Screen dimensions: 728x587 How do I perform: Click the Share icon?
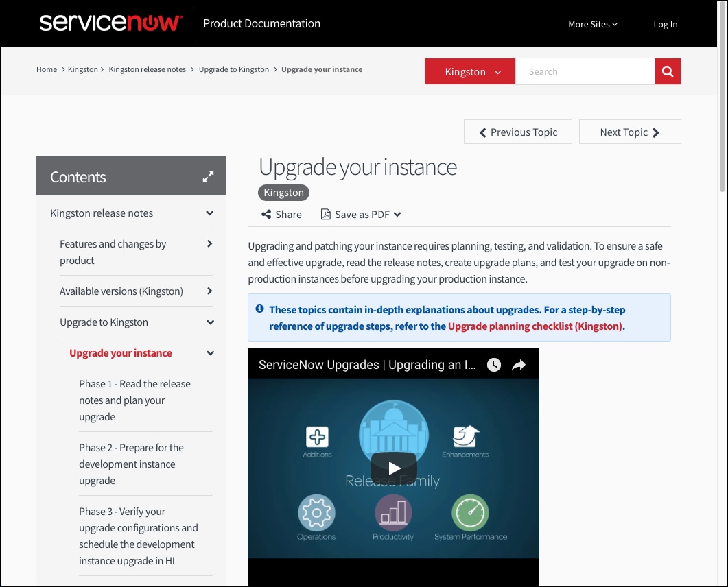[266, 215]
